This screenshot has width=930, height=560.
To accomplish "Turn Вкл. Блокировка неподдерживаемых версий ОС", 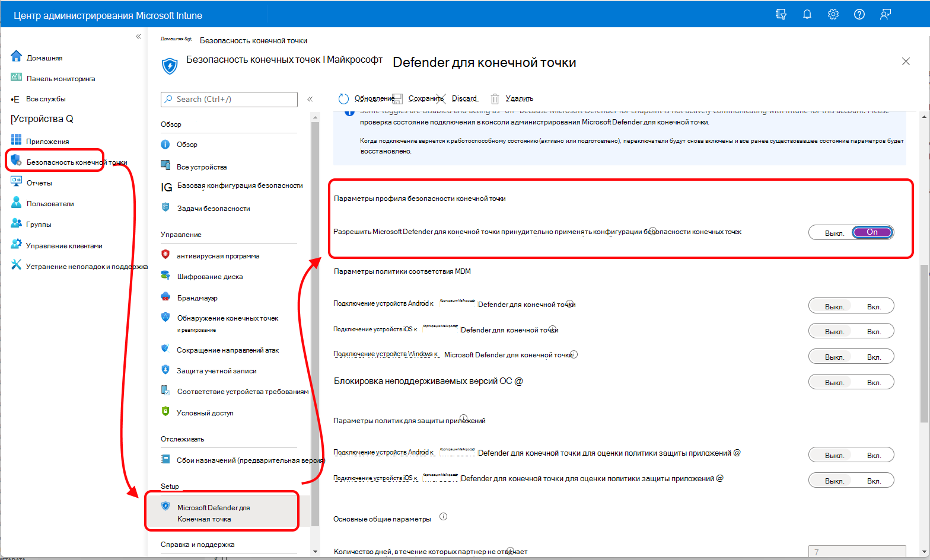I will click(873, 382).
